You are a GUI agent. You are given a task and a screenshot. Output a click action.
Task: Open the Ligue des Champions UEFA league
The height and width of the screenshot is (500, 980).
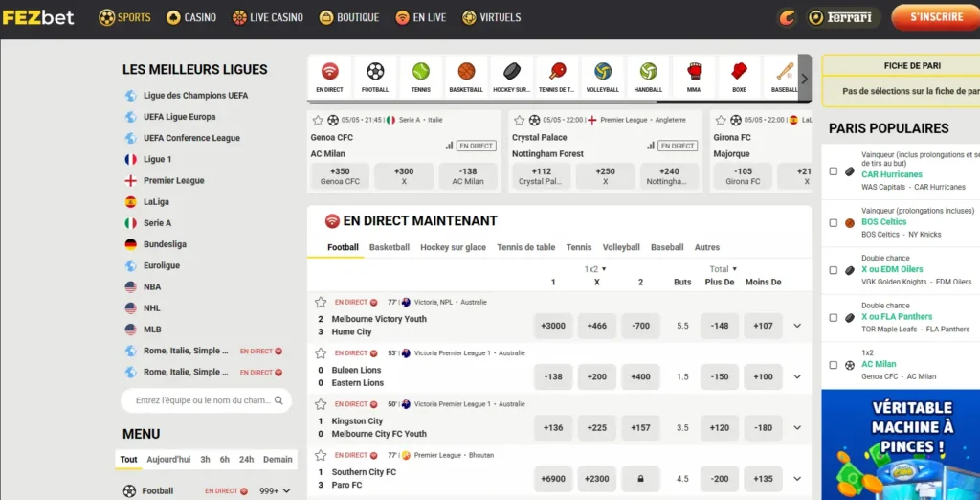click(195, 96)
